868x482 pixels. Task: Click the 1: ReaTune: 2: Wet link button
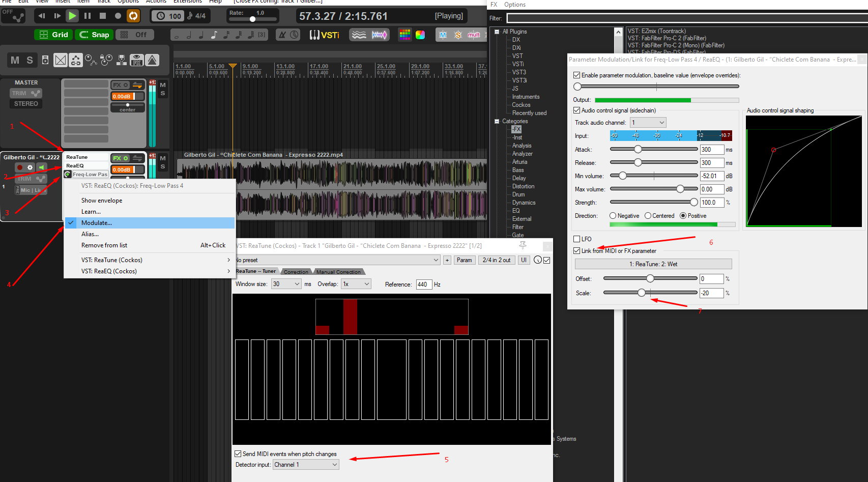tap(653, 264)
